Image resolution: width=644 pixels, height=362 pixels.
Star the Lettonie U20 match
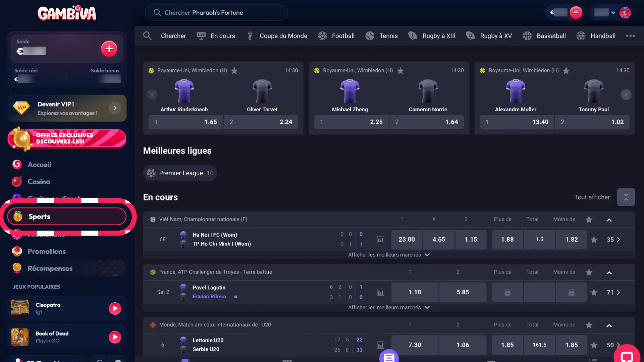click(x=594, y=345)
